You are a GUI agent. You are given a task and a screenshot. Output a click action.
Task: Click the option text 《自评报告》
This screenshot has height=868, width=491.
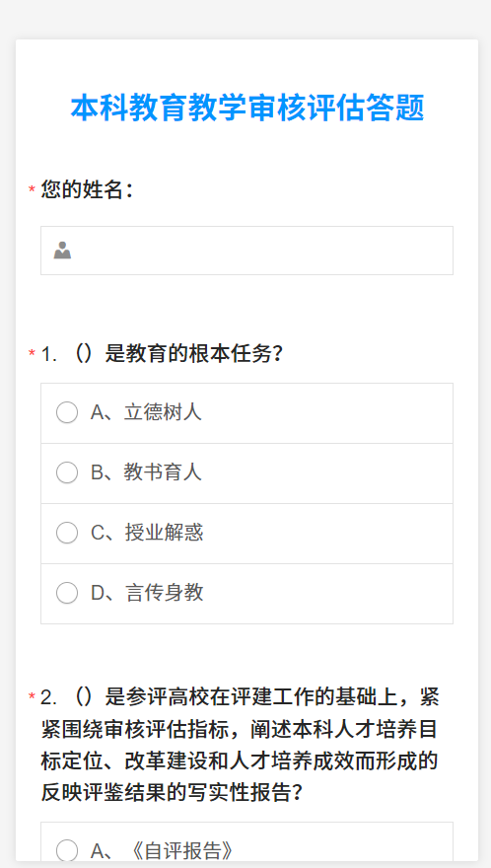tap(180, 851)
